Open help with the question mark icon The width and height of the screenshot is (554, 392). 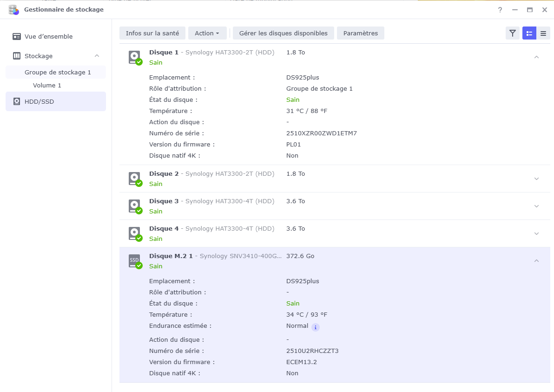click(500, 10)
